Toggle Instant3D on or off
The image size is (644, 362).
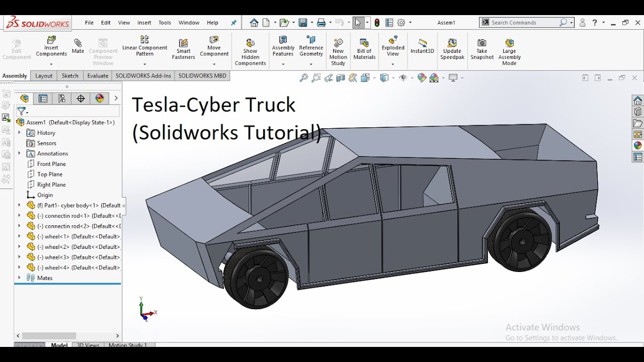point(422,46)
